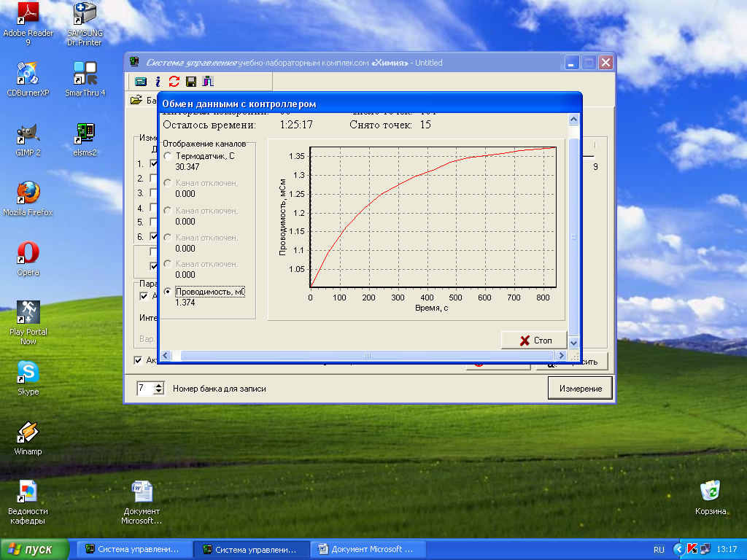
Task: Click the open folder icon below the toolbar
Action: [136, 100]
